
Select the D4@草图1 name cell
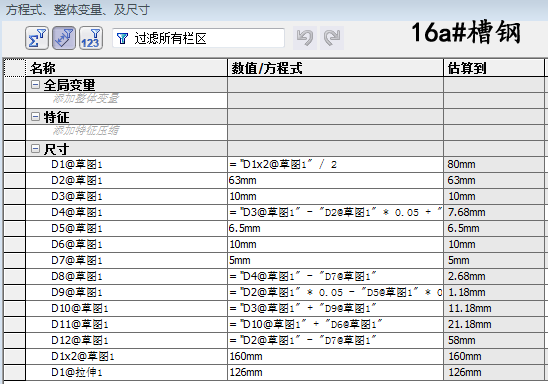point(127,212)
